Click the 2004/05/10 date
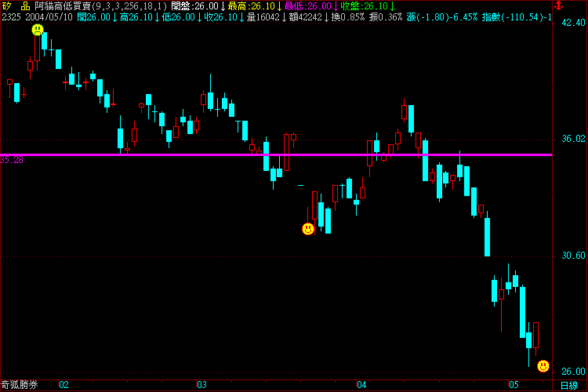Viewport: 588px width, 392px height. pos(49,17)
